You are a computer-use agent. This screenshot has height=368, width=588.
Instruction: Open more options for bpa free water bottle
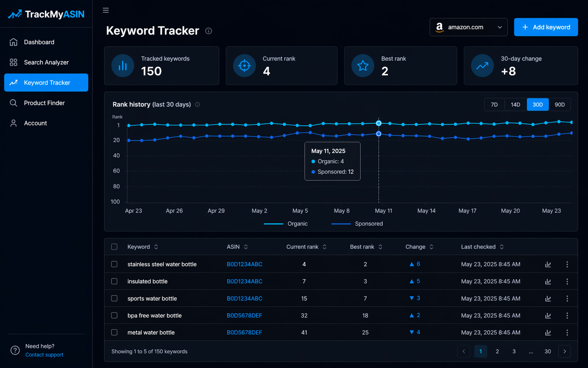click(x=567, y=316)
